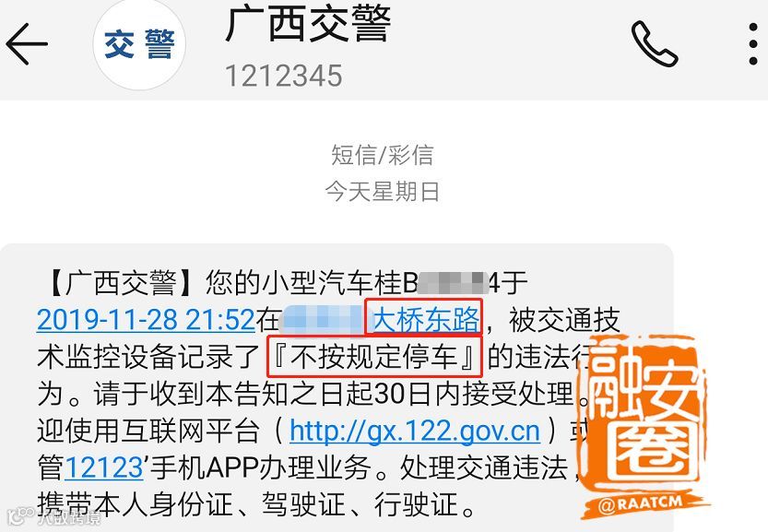Tap the round 交警 contact avatar
This screenshot has width=768, height=532.
(139, 43)
